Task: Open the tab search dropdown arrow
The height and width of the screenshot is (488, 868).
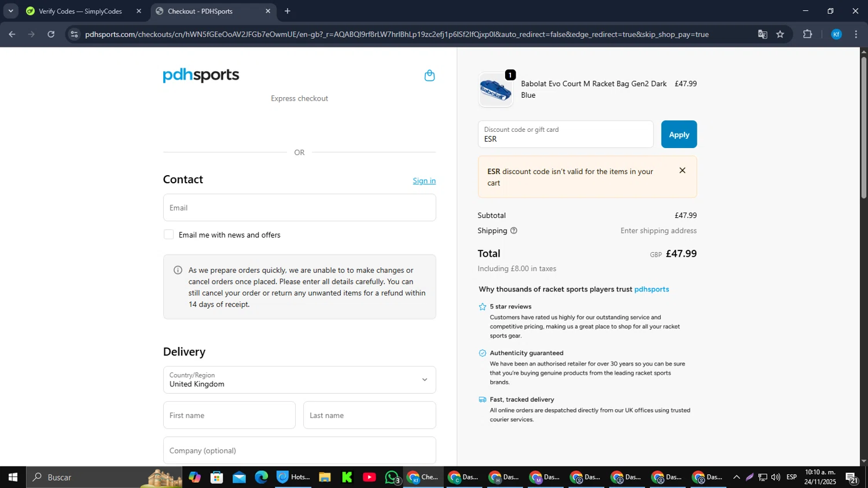Action: point(10,11)
